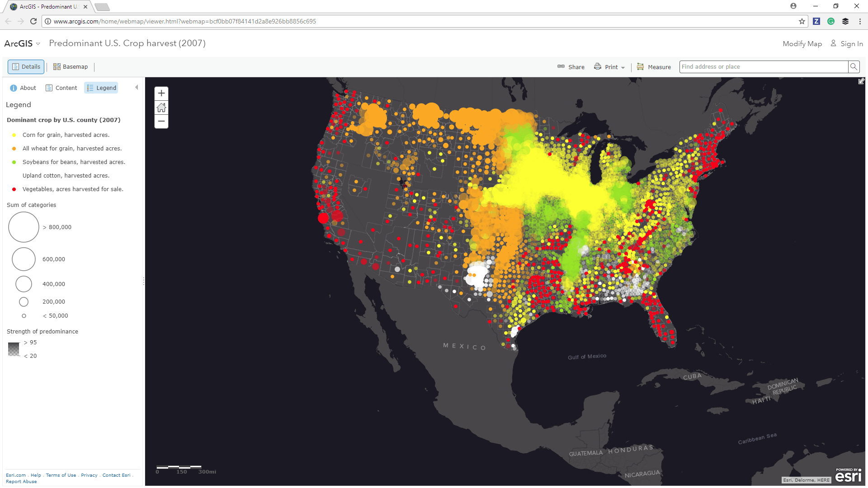Viewport: 868px width, 488px height.
Task: Open the Print dropdown menu
Action: 609,67
